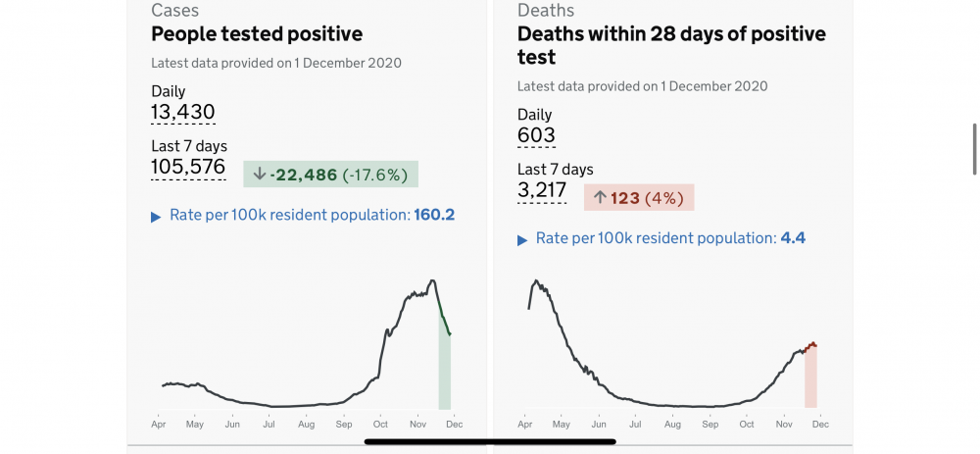This screenshot has height=454, width=980.
Task: Select the daily cases value 13,430
Action: point(183,113)
